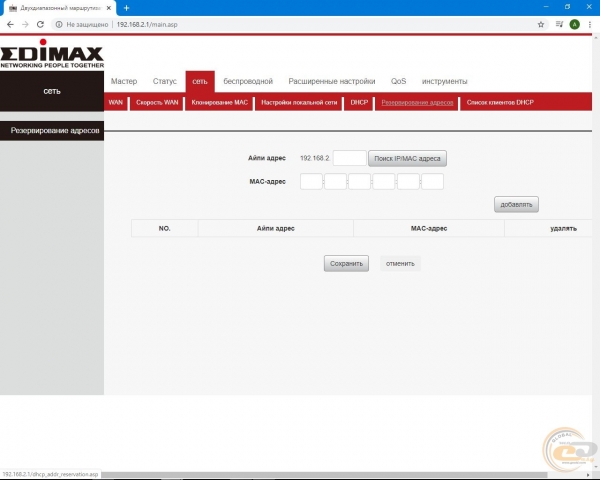Image resolution: width=600 pixels, height=480 pixels.
Task: Click the Сохранить button
Action: (x=346, y=263)
